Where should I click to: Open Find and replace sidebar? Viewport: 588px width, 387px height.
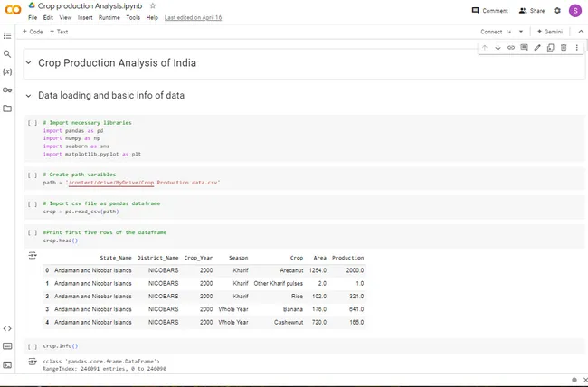[7, 54]
